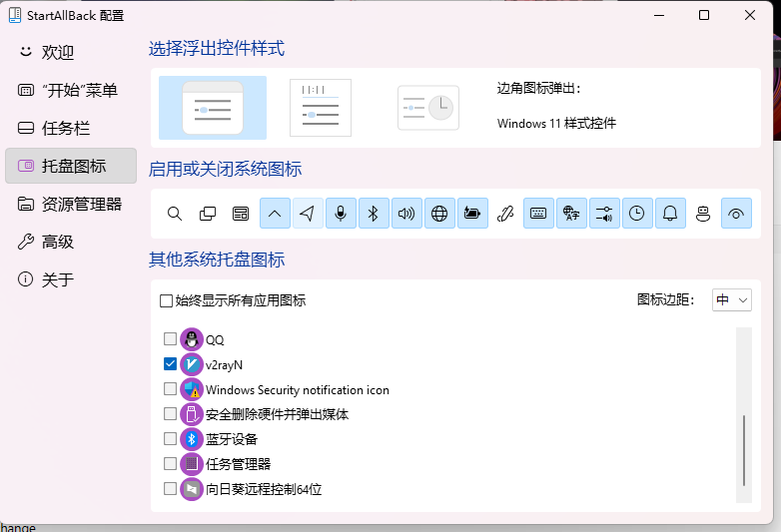The image size is (781, 532).
Task: Toggle the Task View system icon
Action: click(x=208, y=214)
